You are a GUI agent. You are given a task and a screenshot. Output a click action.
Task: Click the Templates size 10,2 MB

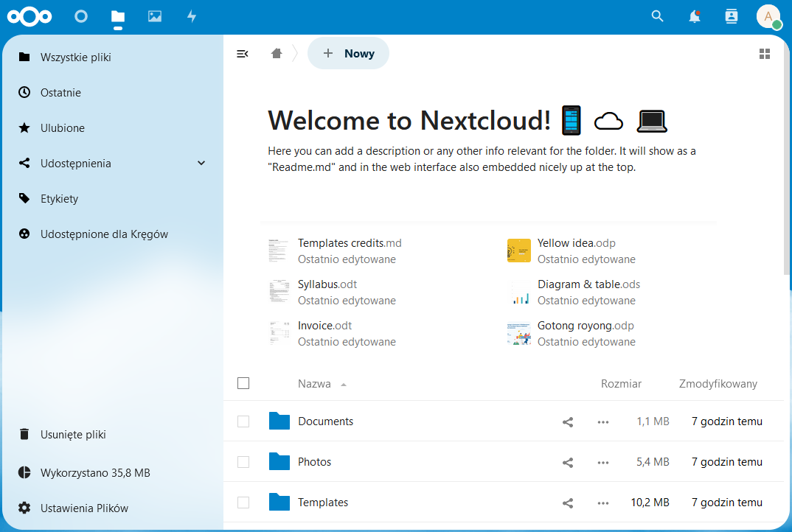tap(650, 503)
